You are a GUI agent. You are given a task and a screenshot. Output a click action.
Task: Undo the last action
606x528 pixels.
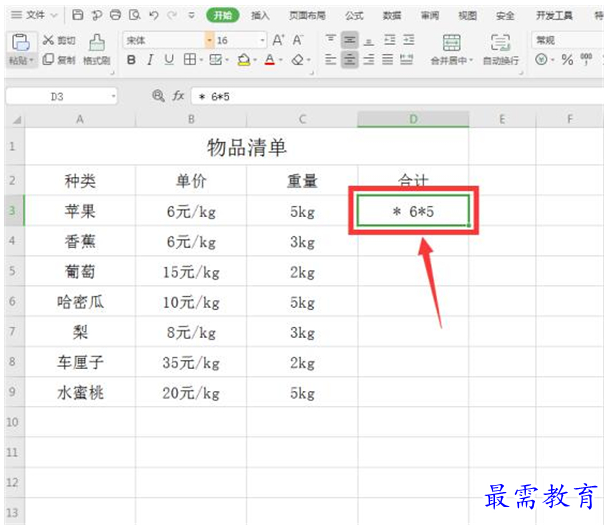tap(154, 15)
